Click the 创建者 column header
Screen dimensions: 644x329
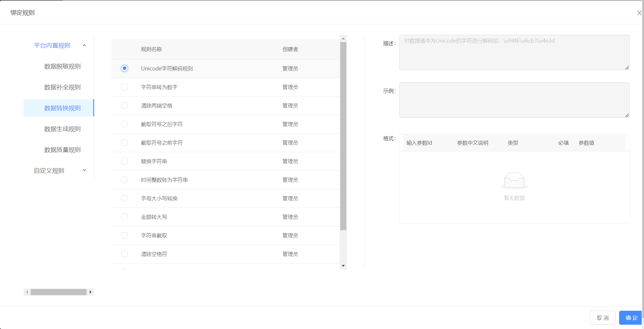pyautogui.click(x=290, y=49)
